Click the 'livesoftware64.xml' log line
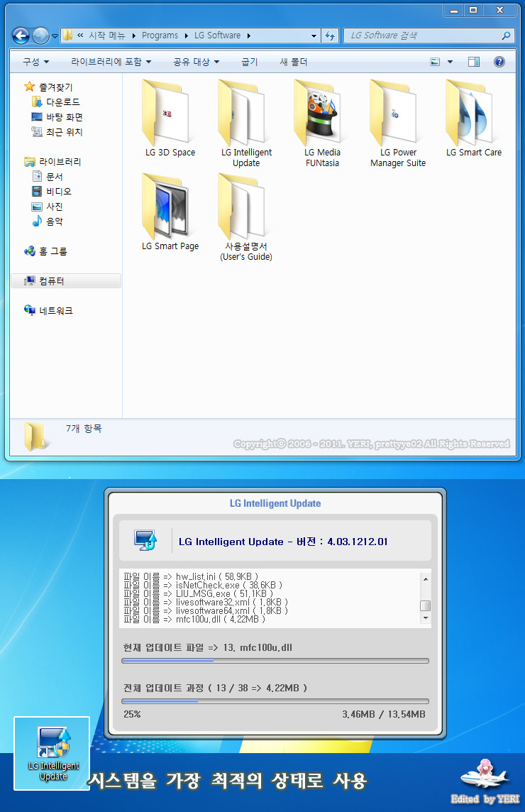Viewport: 525px width, 812px height. coord(206,610)
